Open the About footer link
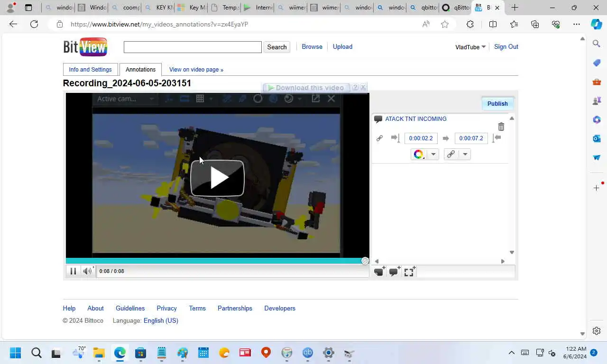Image resolution: width=607 pixels, height=364 pixels. [95, 308]
